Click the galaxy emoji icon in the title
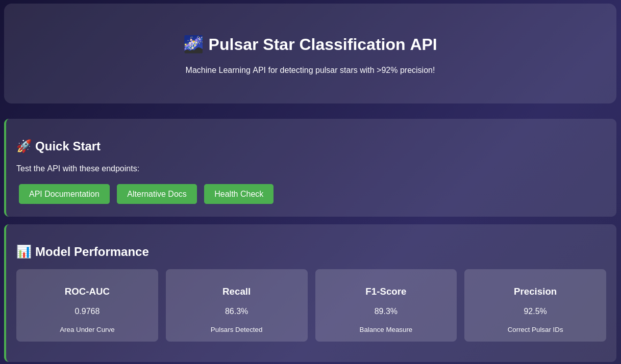This screenshot has height=364, width=621. tap(193, 44)
